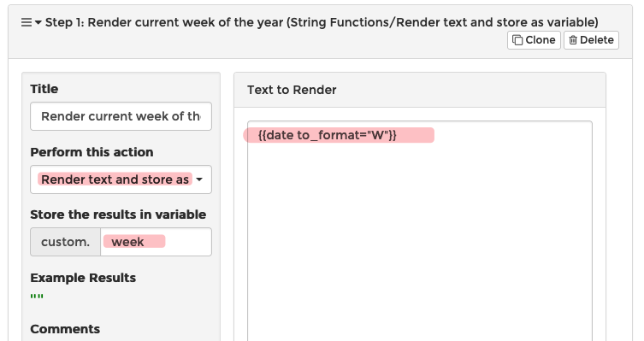Click the Store the results in variable label
This screenshot has height=341, width=644.
pyautogui.click(x=118, y=215)
